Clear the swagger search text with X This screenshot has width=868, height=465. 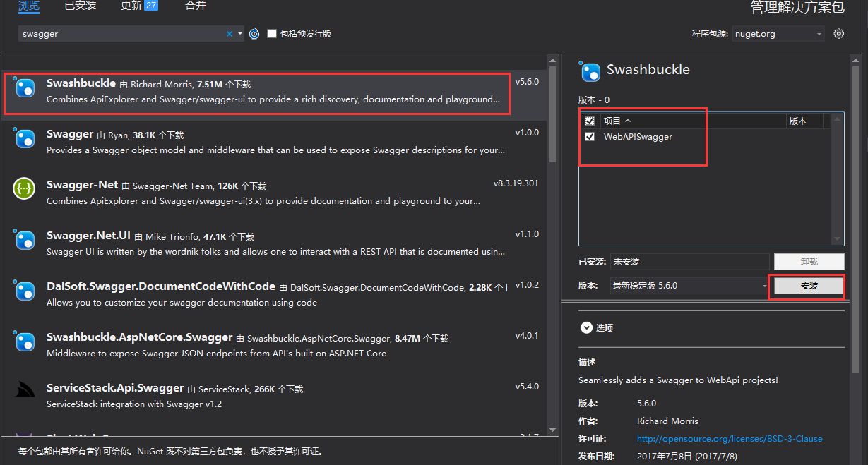coord(230,33)
